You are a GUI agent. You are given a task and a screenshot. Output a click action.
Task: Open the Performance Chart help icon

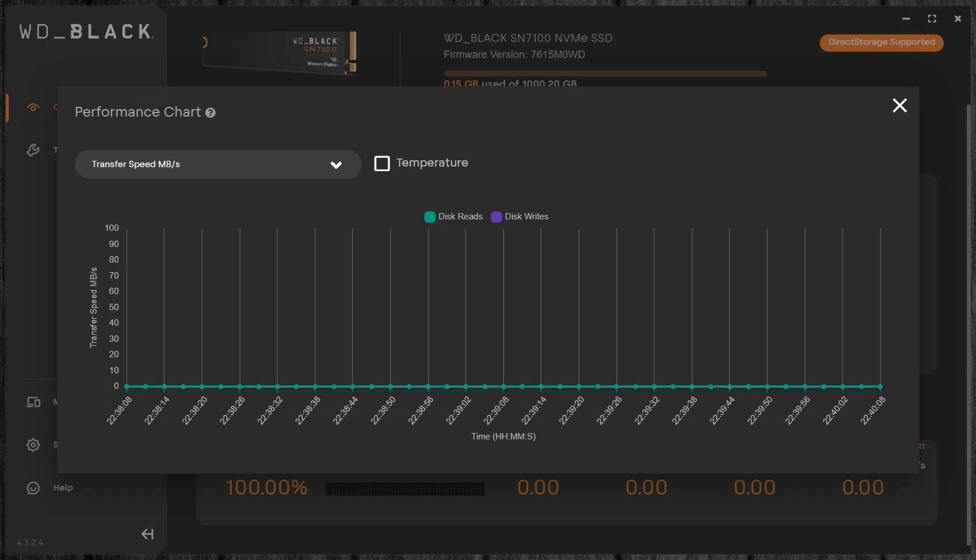[210, 113]
